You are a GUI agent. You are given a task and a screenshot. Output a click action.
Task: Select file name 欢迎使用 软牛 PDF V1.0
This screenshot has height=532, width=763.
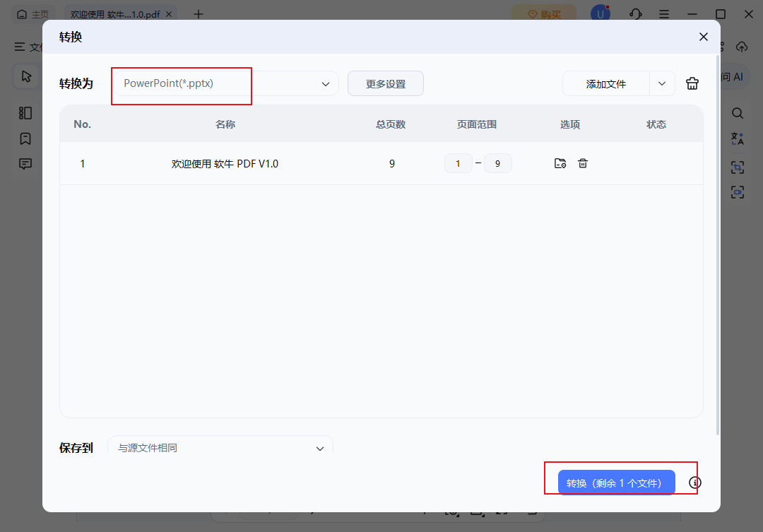(x=225, y=163)
